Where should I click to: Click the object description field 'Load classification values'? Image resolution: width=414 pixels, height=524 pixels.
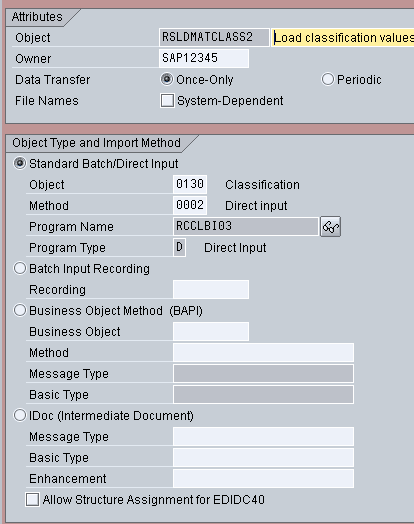(x=342, y=37)
